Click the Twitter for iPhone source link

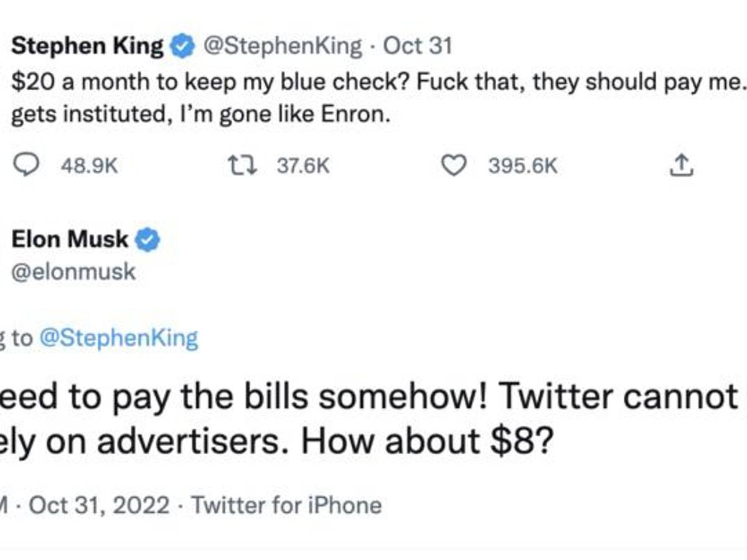(286, 505)
